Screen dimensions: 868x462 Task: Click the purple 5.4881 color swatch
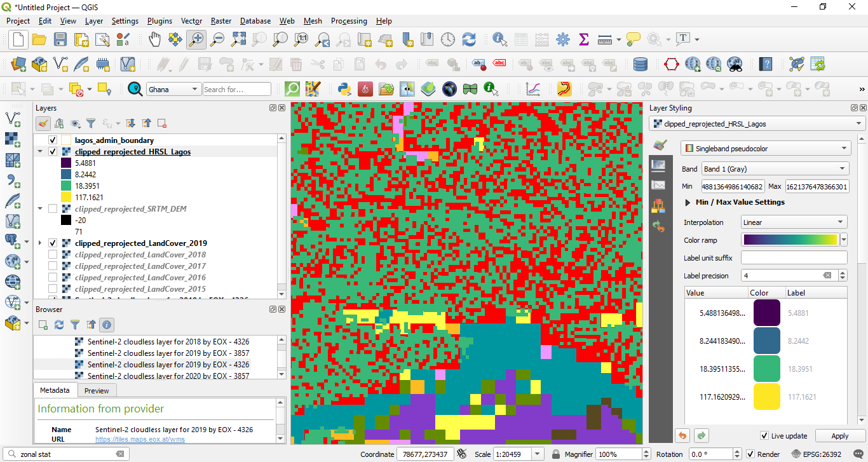766,313
